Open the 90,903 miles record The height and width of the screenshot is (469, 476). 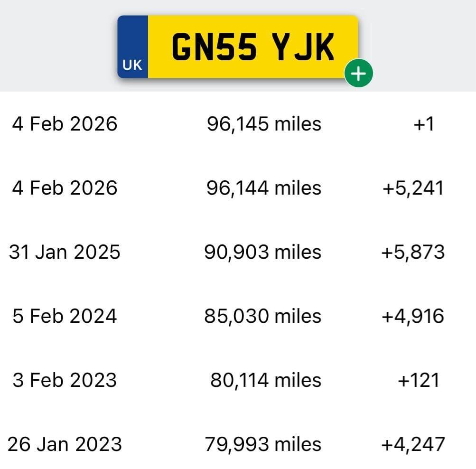[x=262, y=252]
